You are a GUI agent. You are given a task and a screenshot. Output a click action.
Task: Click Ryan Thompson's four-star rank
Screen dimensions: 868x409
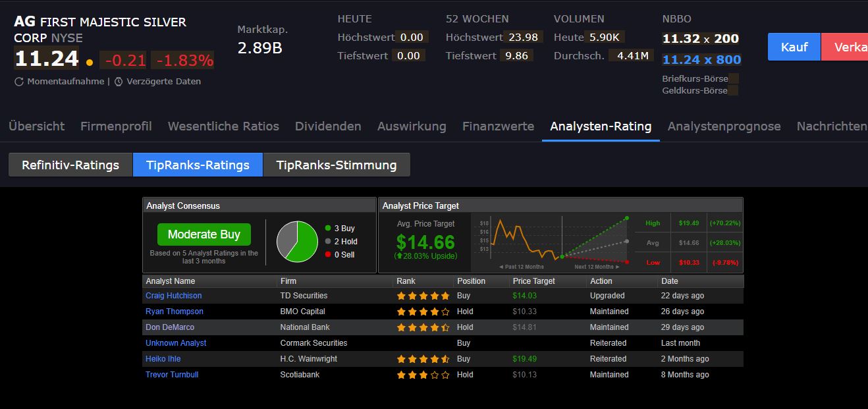pyautogui.click(x=423, y=312)
